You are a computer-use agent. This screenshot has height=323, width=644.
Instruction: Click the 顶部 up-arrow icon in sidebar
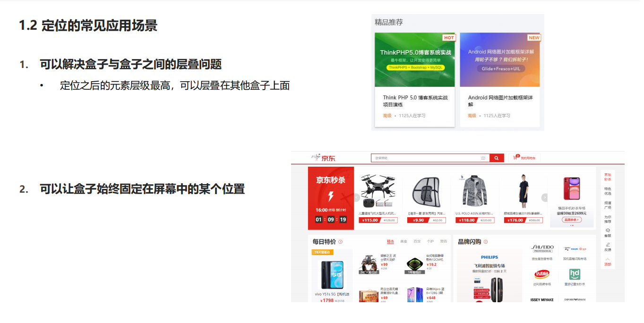pyautogui.click(x=608, y=259)
